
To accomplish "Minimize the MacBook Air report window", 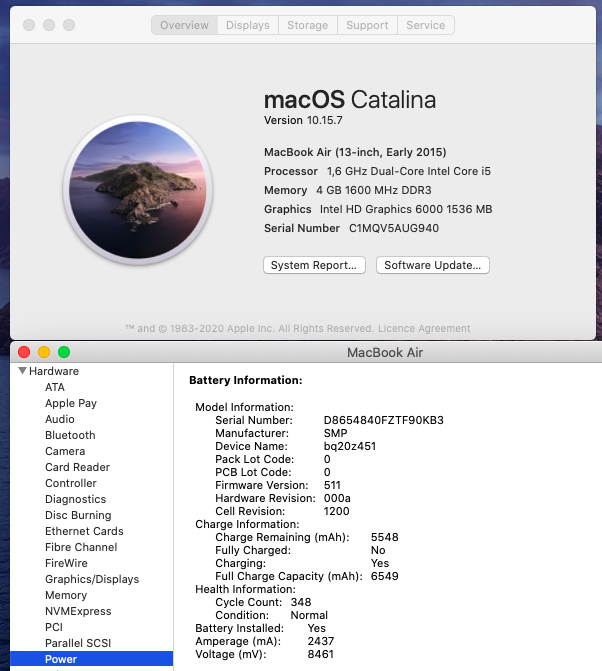I will pyautogui.click(x=44, y=352).
